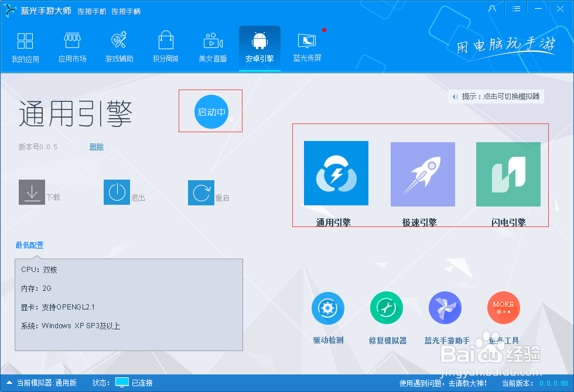Click the 重启 restart icon

(201, 192)
